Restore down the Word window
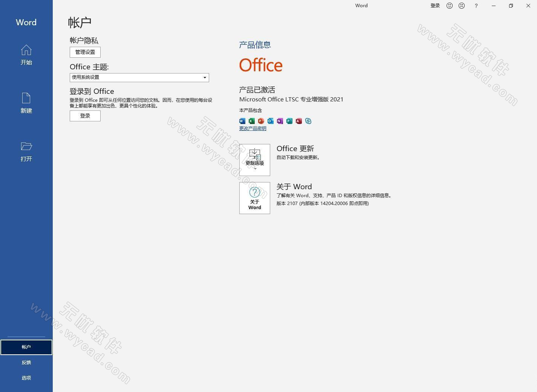537x392 pixels. click(511, 6)
